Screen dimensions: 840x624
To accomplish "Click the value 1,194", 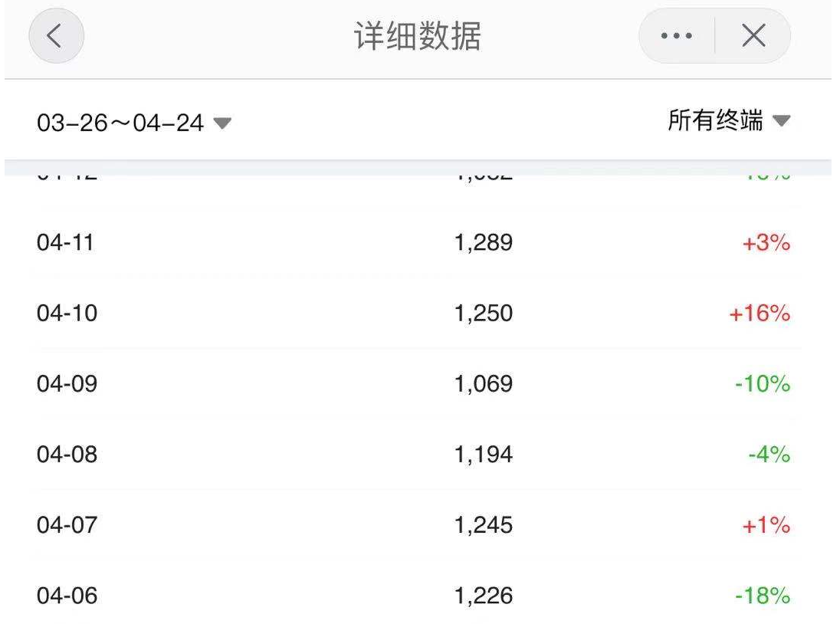I will [x=483, y=455].
